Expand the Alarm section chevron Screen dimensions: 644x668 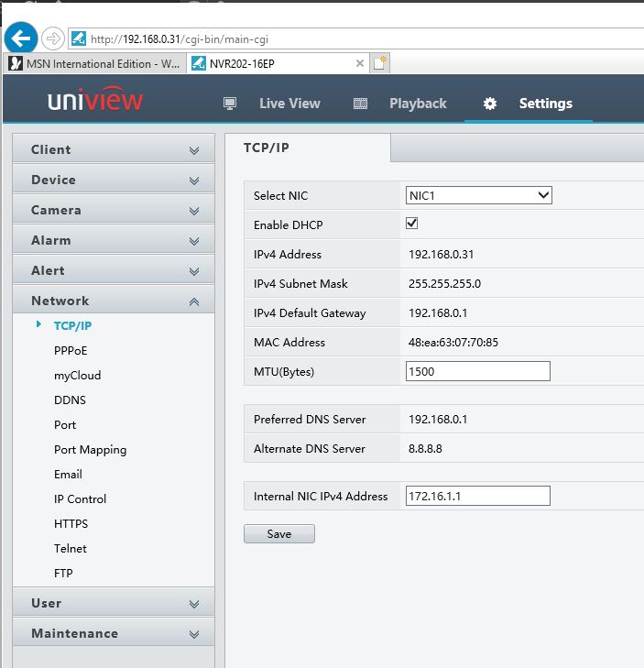[x=194, y=241]
